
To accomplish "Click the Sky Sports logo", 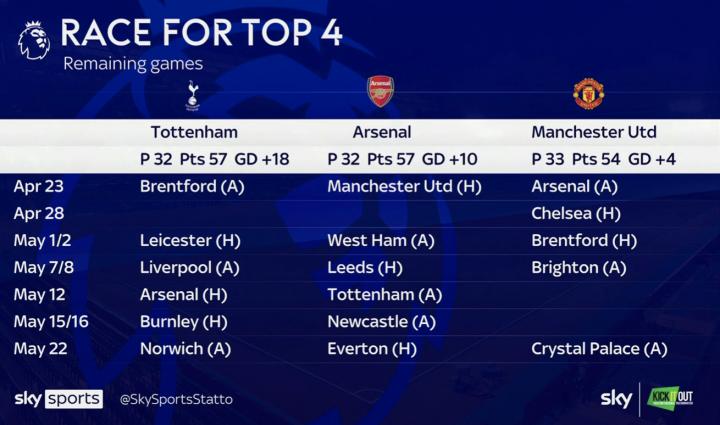I will pyautogui.click(x=59, y=399).
